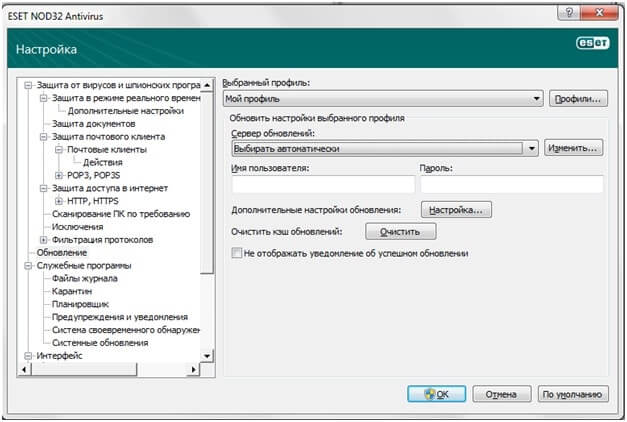627x422 pixels.
Task: Click the tree horizontal scrollbar thumb
Action: pyautogui.click(x=84, y=370)
